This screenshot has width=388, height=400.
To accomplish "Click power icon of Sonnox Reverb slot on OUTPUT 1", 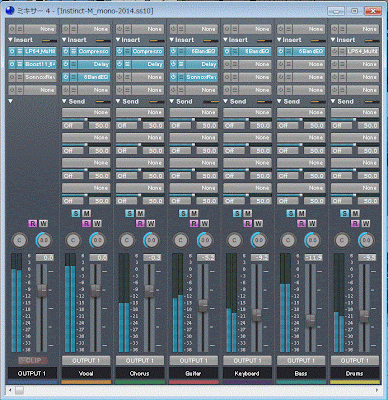I will (x=12, y=77).
